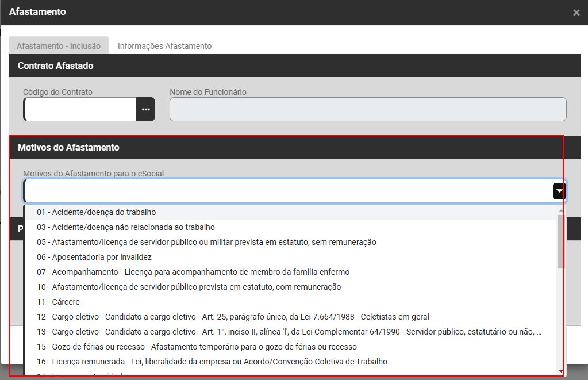Viewport: 588px width, 380px height.
Task: Switch to Informações Afastamento tab
Action: coord(164,46)
